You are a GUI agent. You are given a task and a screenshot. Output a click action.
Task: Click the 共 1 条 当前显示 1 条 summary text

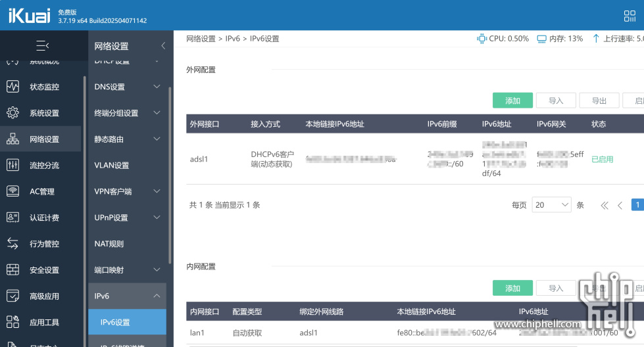(225, 205)
